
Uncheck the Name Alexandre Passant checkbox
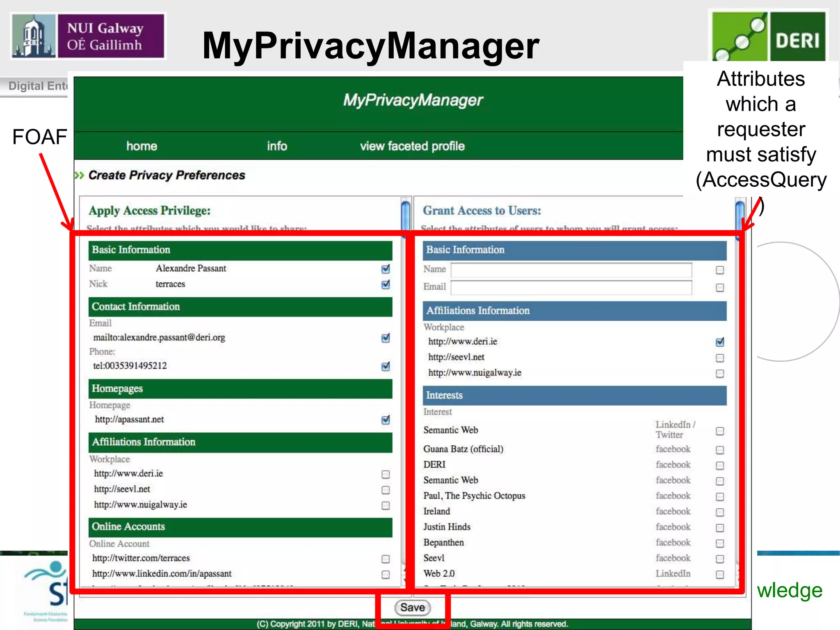(386, 269)
